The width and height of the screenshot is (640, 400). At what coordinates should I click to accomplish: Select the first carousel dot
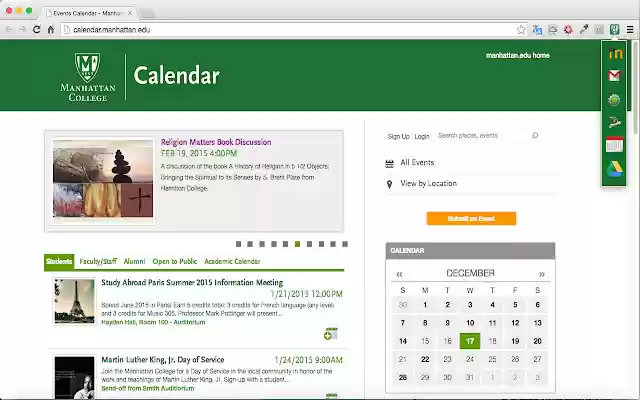coord(238,244)
